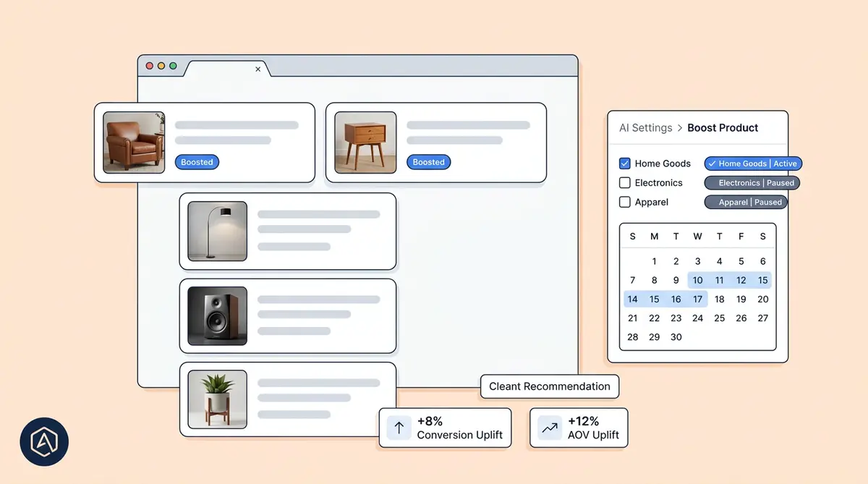Click the upward arrow icon beside Conversion Uplift
868x484 pixels.
point(399,428)
